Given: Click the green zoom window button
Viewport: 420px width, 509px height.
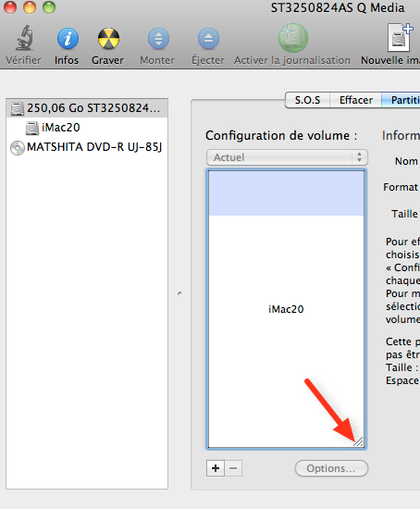Looking at the screenshot, I should pos(49,7).
